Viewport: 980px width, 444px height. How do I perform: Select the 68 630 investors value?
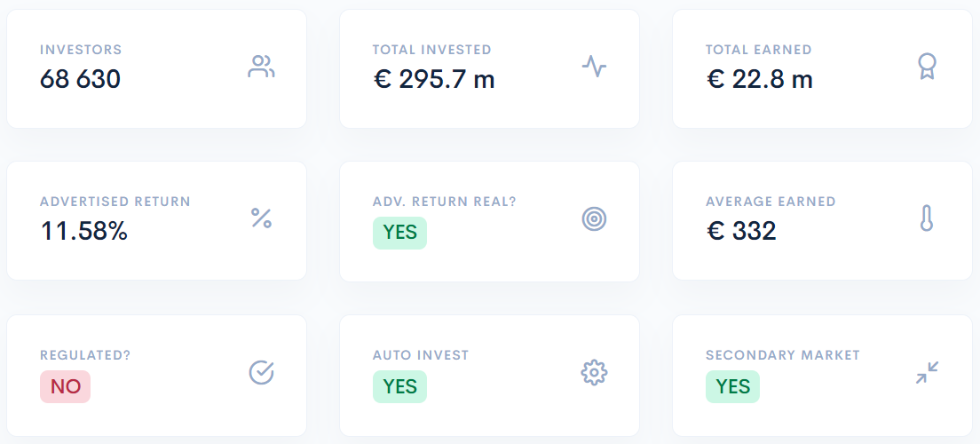(x=80, y=79)
